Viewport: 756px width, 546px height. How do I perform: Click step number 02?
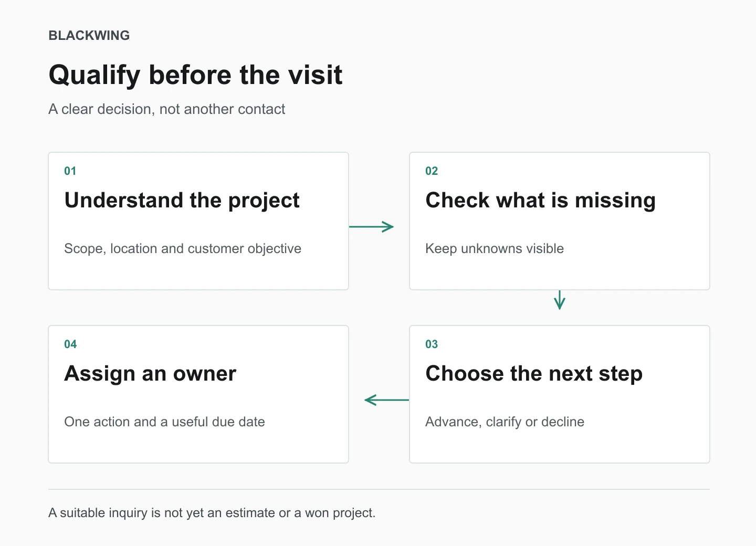click(432, 171)
